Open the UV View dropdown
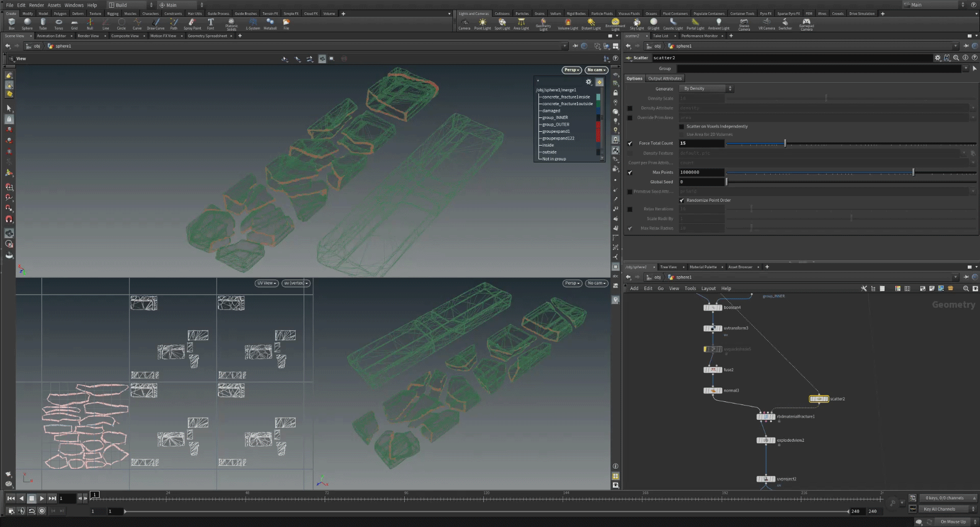 (266, 283)
